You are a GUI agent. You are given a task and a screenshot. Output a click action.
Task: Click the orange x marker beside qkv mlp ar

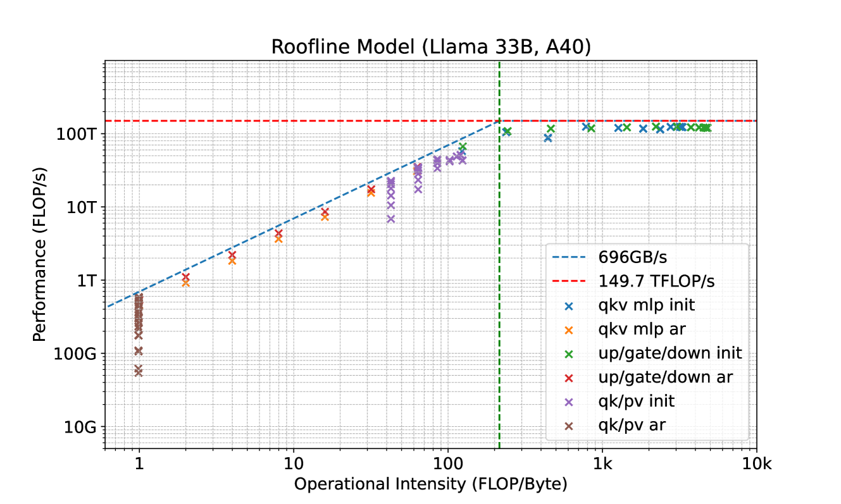click(568, 329)
